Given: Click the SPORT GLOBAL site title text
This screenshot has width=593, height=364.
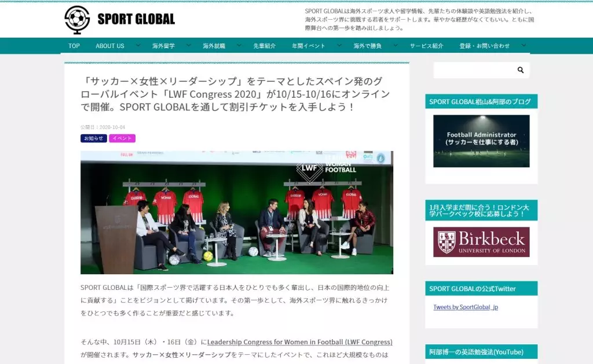Looking at the screenshot, I should coord(136,19).
